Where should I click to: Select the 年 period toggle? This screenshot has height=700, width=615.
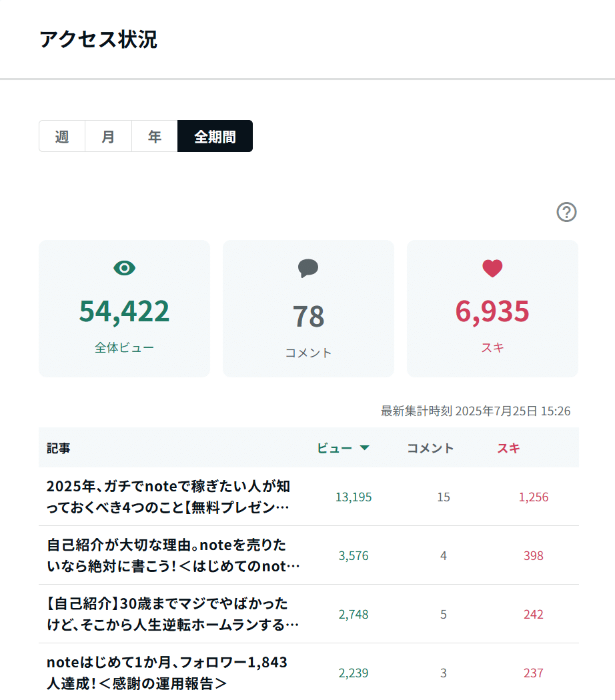coord(154,136)
